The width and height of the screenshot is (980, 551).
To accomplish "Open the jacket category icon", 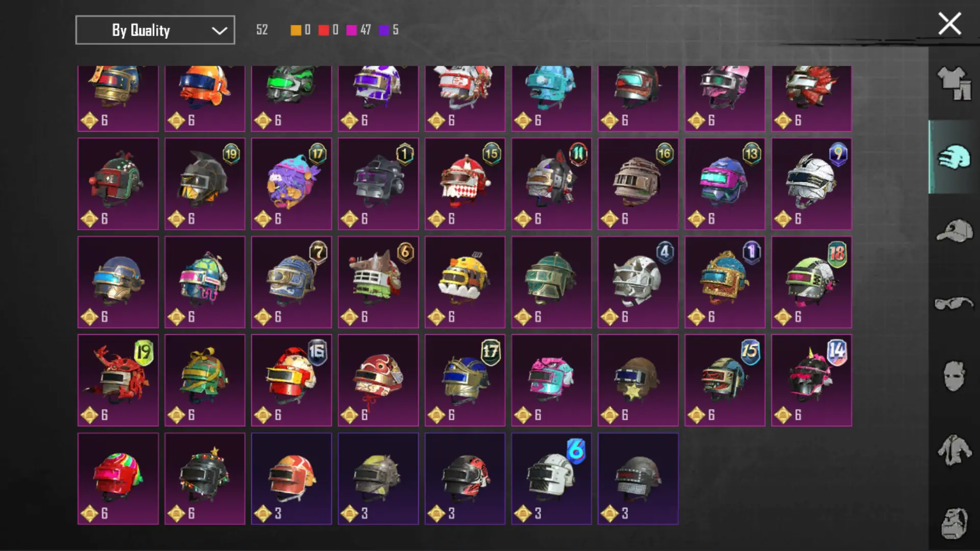I will click(x=954, y=449).
